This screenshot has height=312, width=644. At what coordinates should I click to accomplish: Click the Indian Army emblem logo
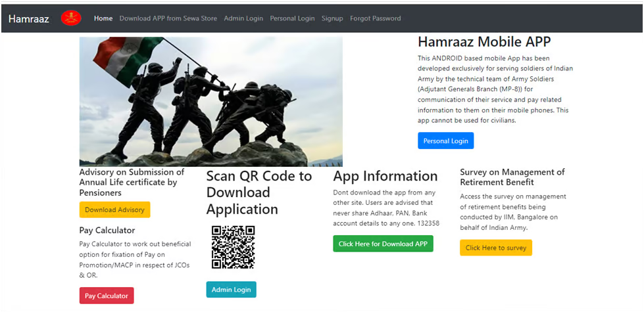pyautogui.click(x=71, y=18)
